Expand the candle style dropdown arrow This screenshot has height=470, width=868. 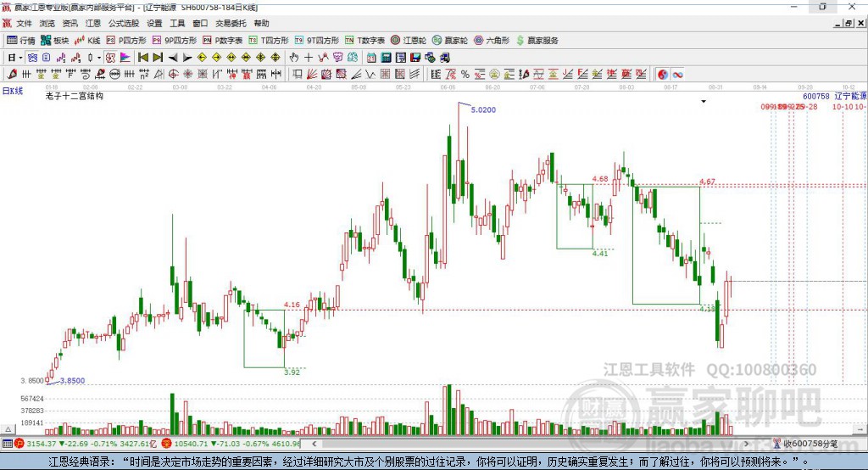[99, 58]
